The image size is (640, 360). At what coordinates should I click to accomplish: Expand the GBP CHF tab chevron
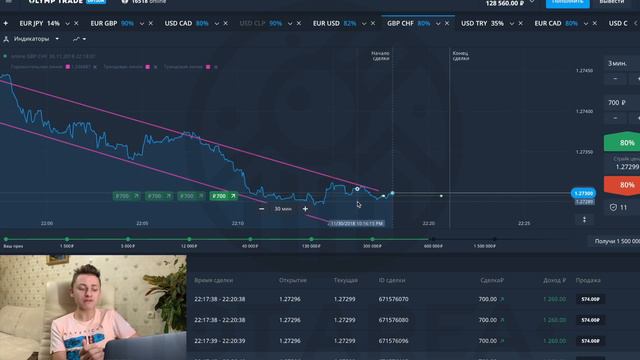[x=438, y=24]
